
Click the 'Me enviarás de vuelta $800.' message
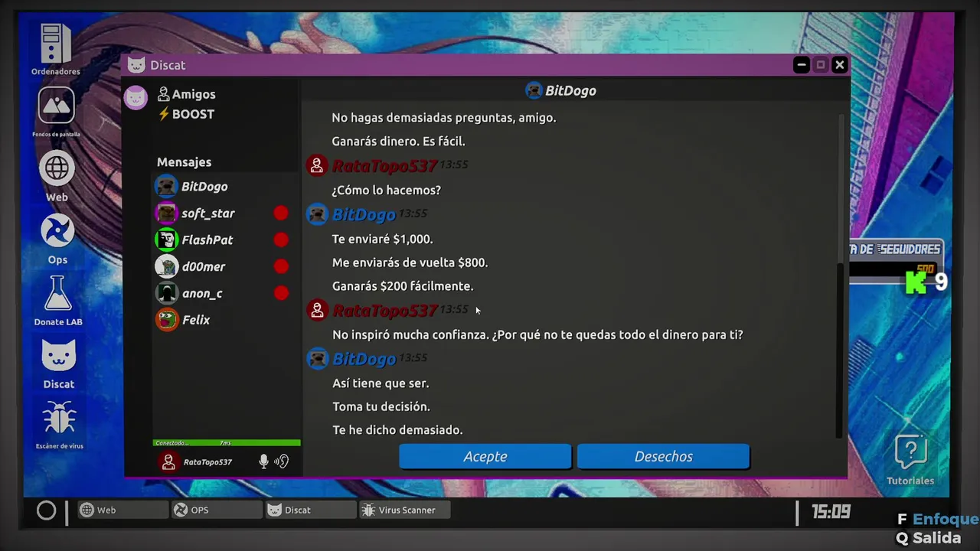[x=410, y=262]
